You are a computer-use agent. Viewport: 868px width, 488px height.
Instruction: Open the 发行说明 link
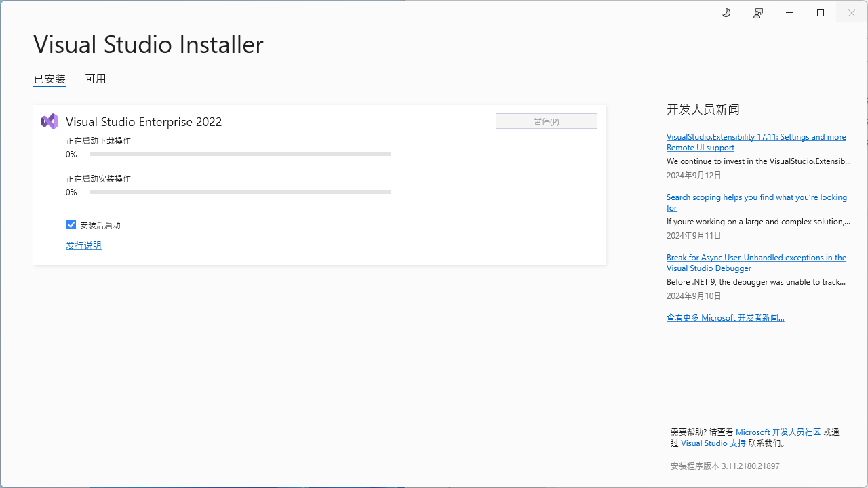pyautogui.click(x=83, y=245)
